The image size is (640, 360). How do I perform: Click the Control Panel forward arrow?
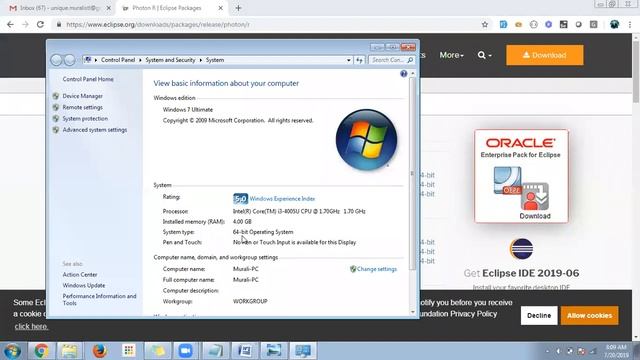click(x=70, y=60)
